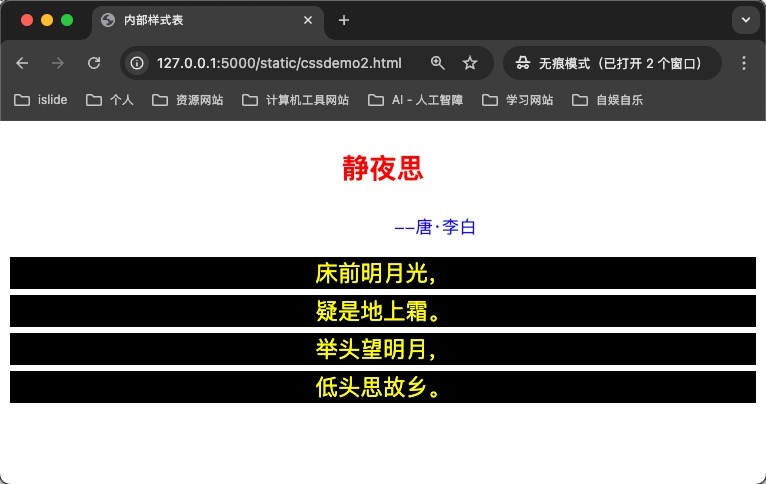Click the red heading 静夜思
Viewport: 766px width, 484px height.
point(383,168)
